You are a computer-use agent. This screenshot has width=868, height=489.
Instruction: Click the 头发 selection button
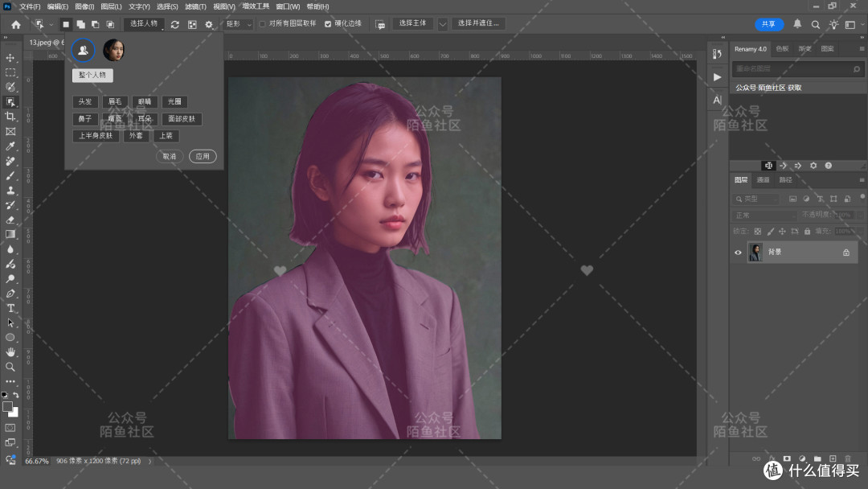click(85, 102)
